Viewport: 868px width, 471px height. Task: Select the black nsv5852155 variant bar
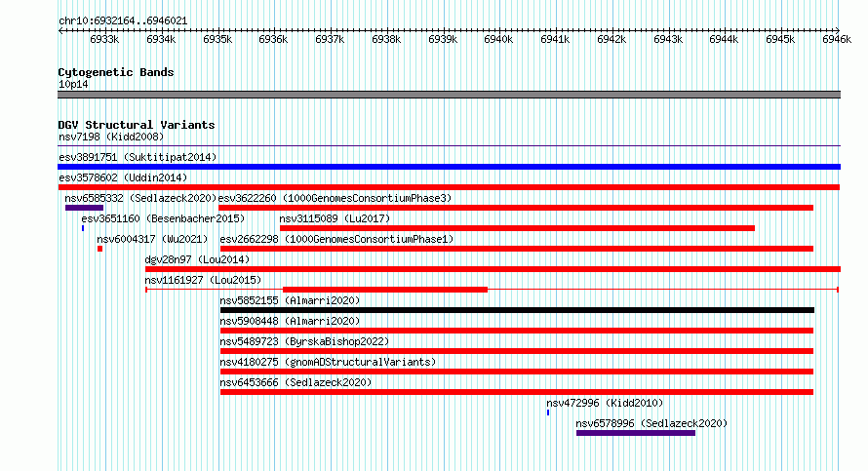[517, 310]
